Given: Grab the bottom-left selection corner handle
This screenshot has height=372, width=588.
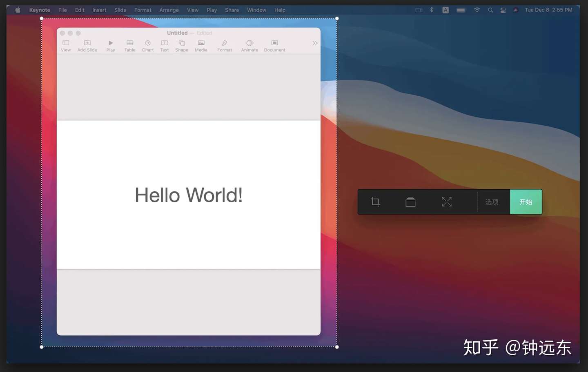Looking at the screenshot, I should (x=42, y=347).
